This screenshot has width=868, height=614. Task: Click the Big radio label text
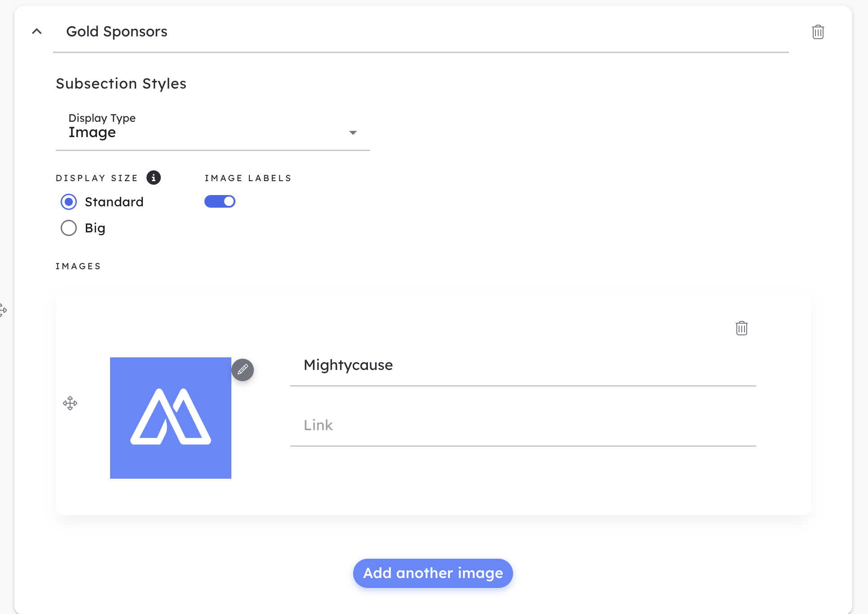pyautogui.click(x=95, y=228)
